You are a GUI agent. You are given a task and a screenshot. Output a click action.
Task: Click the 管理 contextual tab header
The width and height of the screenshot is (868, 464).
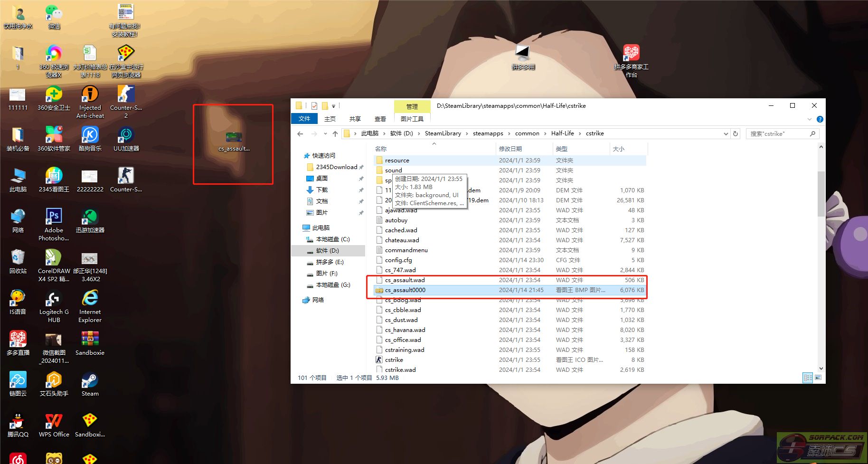click(x=412, y=106)
